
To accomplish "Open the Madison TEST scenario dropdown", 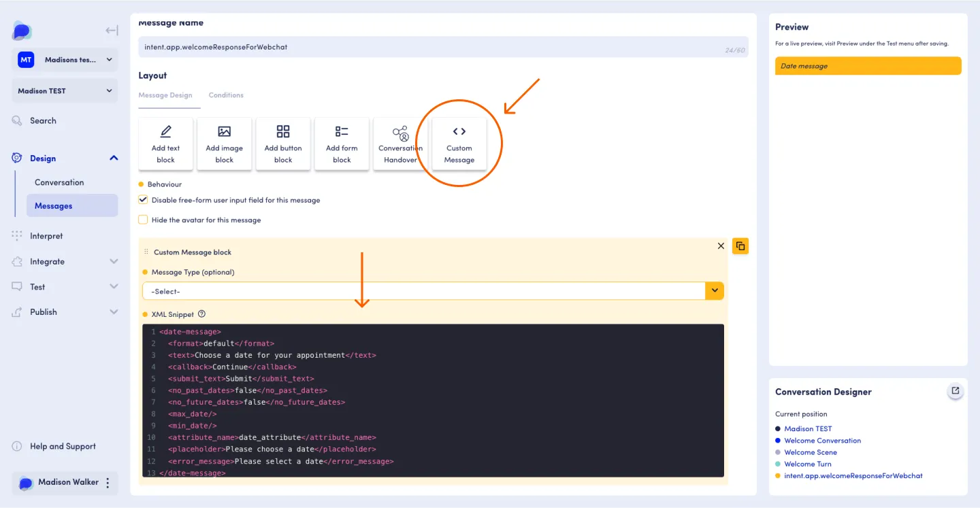I will [x=65, y=91].
